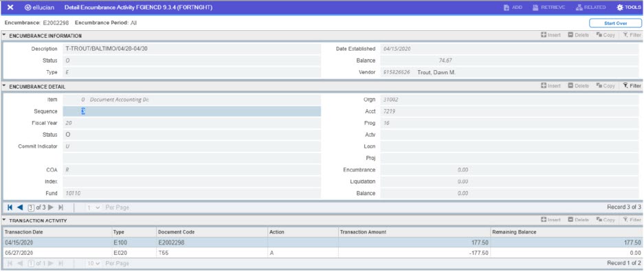This screenshot has width=644, height=272.
Task: Click the Balance value 74.67
Action: click(445, 60)
